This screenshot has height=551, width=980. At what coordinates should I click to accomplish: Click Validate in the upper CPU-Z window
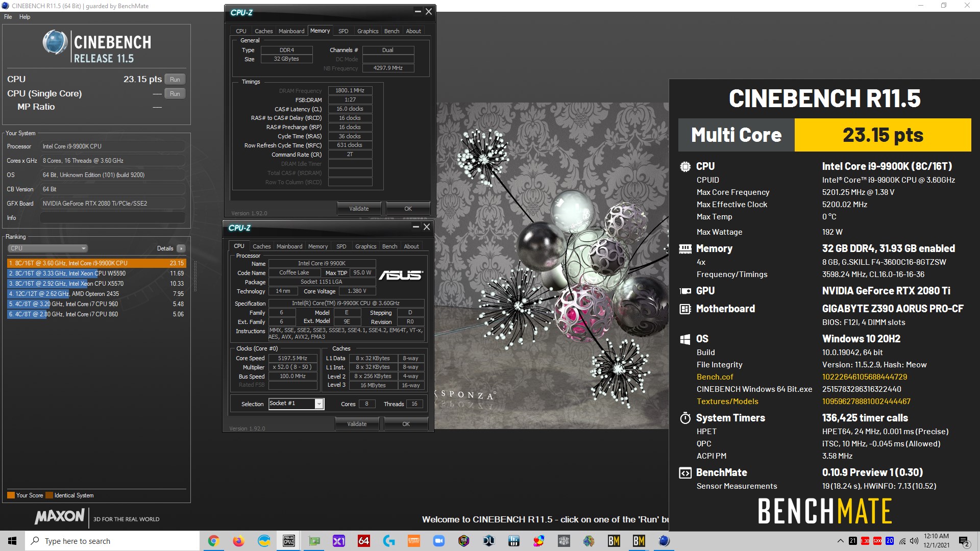[x=359, y=209]
